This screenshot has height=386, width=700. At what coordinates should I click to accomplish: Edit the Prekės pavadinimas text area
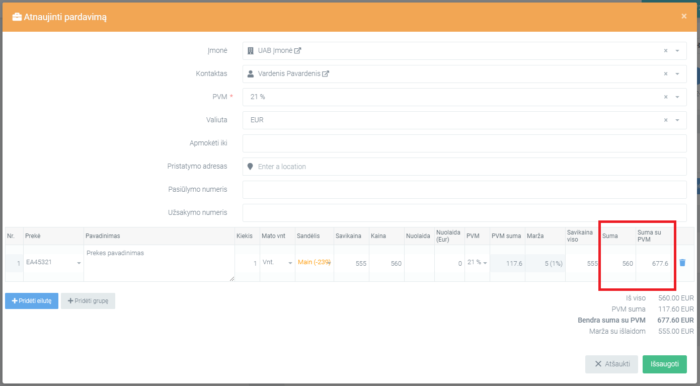(159, 263)
